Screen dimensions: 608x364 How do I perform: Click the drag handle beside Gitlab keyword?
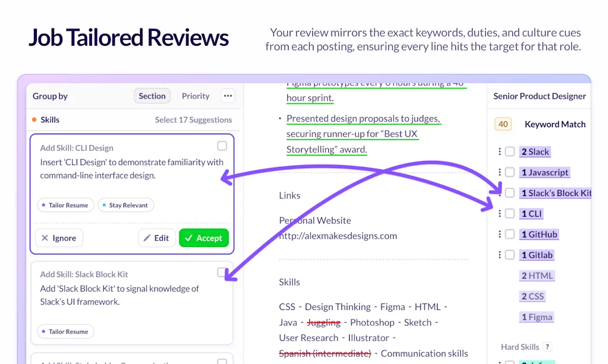pyautogui.click(x=500, y=255)
